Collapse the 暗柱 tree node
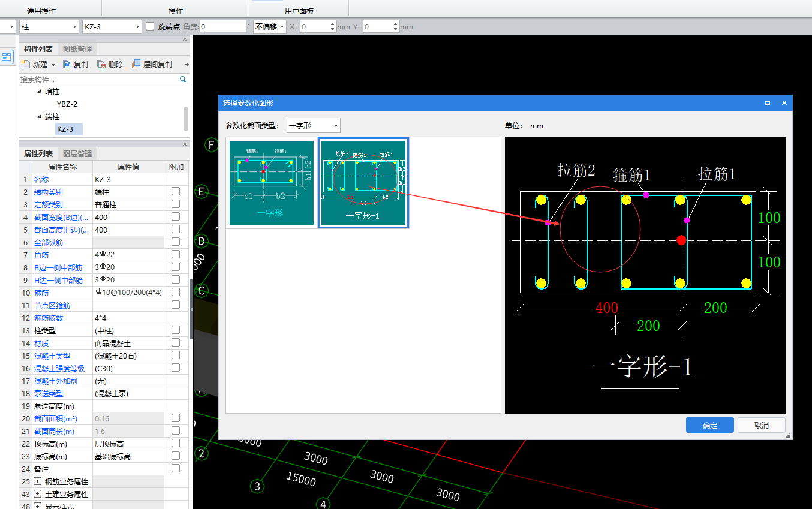This screenshot has height=509, width=812. pyautogui.click(x=40, y=92)
